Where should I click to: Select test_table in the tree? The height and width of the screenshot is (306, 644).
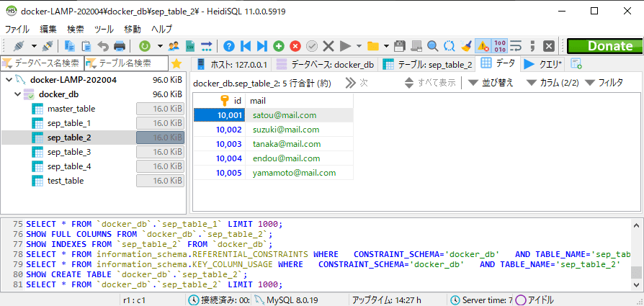[66, 181]
